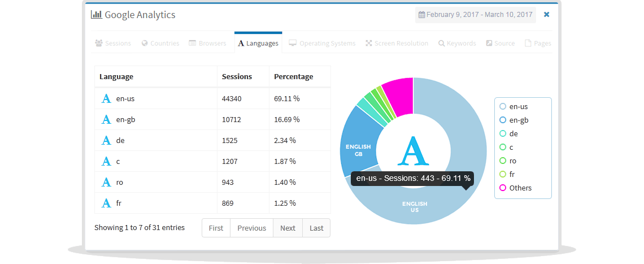This screenshot has width=644, height=264.
Task: Click the calendar icon in date range
Action: point(421,15)
